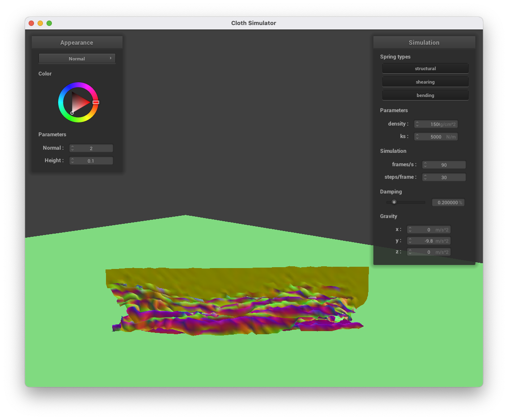
Task: Click the Damping slider handle
Action: [394, 202]
